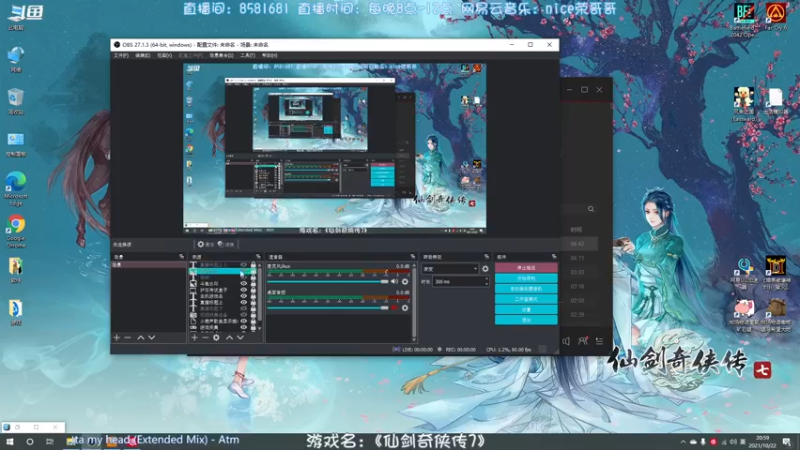
Task: Open the 桌面音频 desktop audio settings gear
Action: point(405,308)
